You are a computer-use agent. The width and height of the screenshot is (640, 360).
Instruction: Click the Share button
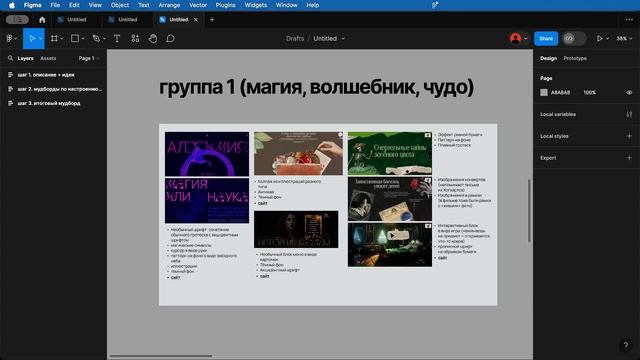tap(546, 38)
